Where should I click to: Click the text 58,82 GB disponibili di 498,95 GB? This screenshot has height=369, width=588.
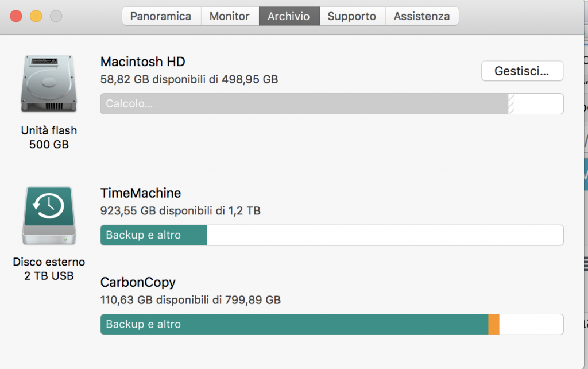coord(189,79)
